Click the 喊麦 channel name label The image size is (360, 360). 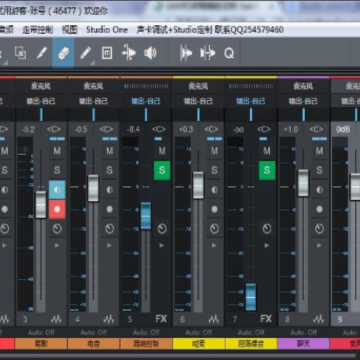pyautogui.click(x=198, y=344)
